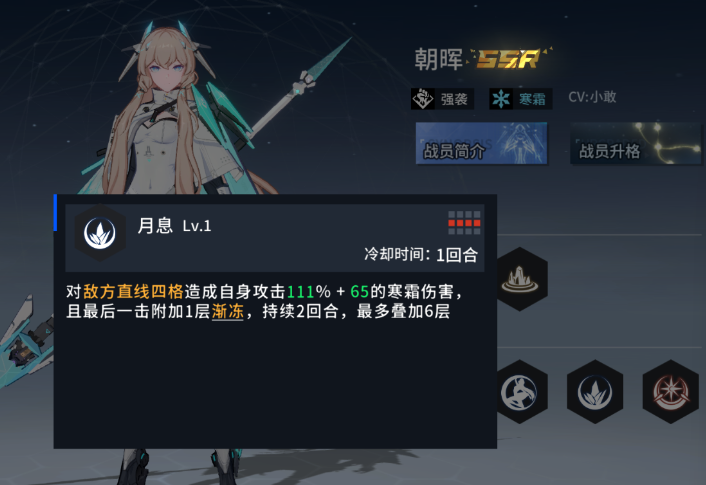This screenshot has height=485, width=706.
Task: Select the rock spire hexagon skill icon
Action: point(520,279)
